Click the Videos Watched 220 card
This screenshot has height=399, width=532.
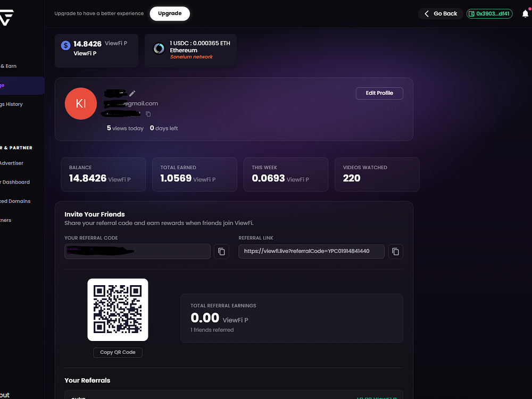[377, 174]
